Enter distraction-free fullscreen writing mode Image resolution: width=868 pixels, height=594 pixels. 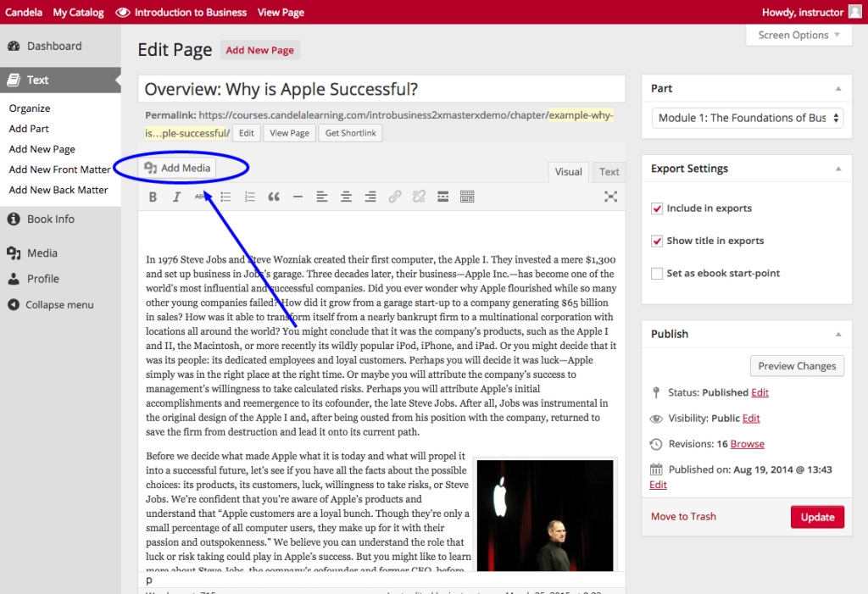point(610,197)
